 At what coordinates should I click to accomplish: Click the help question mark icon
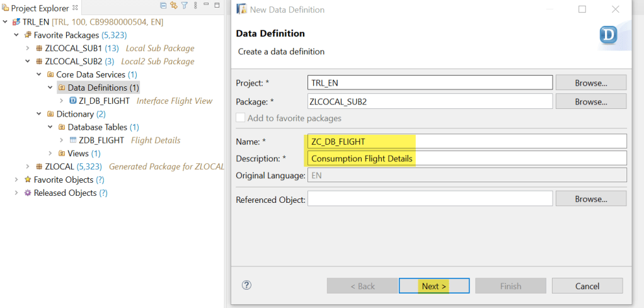click(x=246, y=285)
